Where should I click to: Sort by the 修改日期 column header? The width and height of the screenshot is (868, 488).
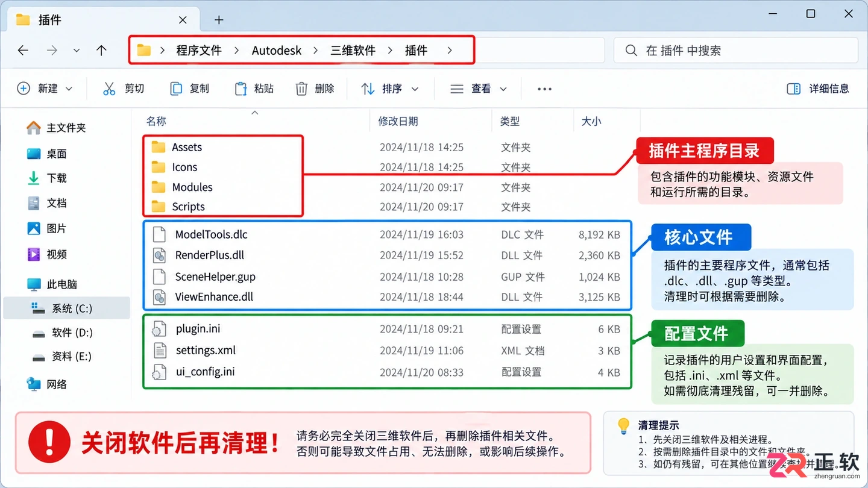[x=398, y=121]
